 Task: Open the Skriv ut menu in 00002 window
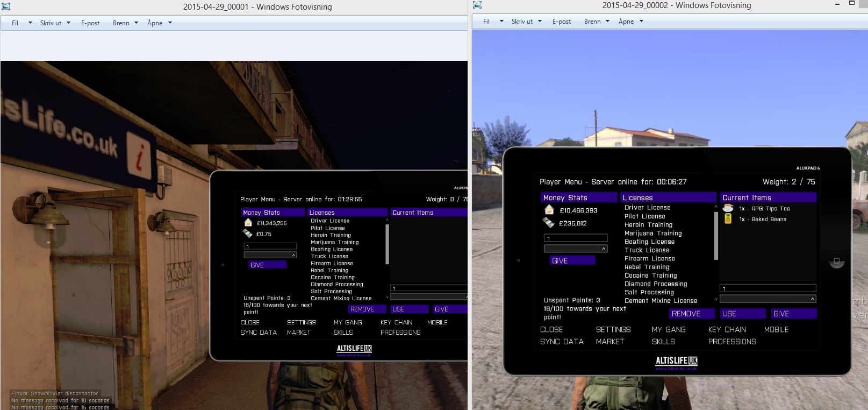click(522, 21)
